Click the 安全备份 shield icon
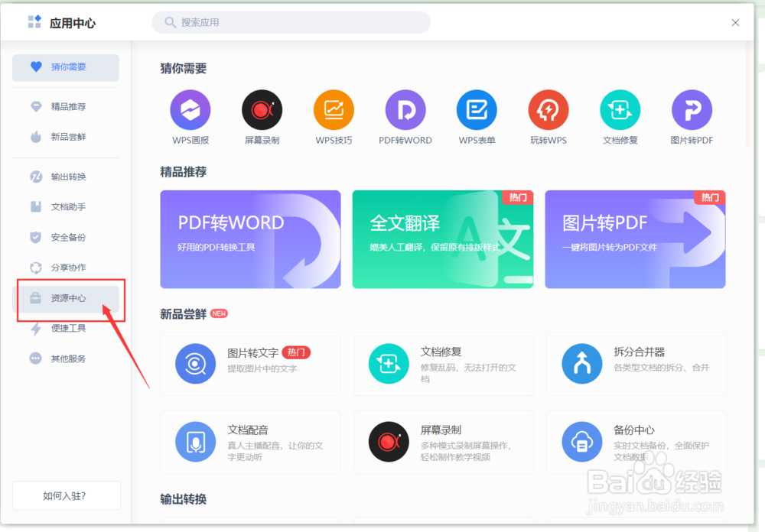 [36, 237]
